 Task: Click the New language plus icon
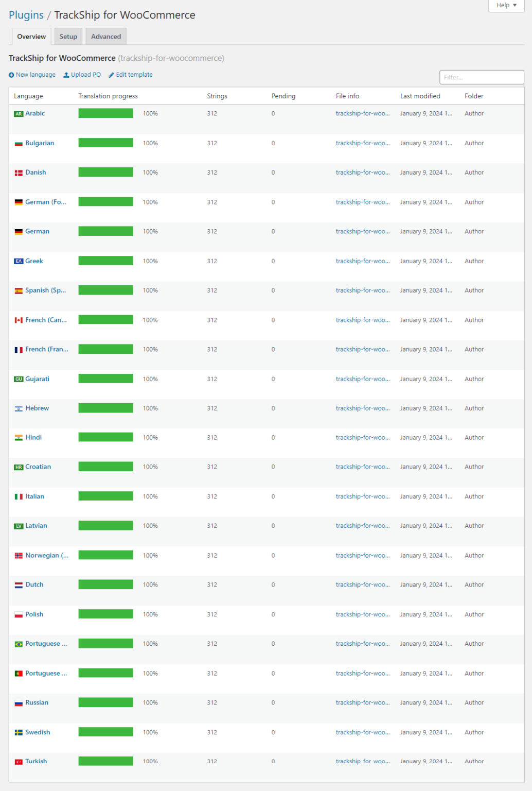point(11,75)
